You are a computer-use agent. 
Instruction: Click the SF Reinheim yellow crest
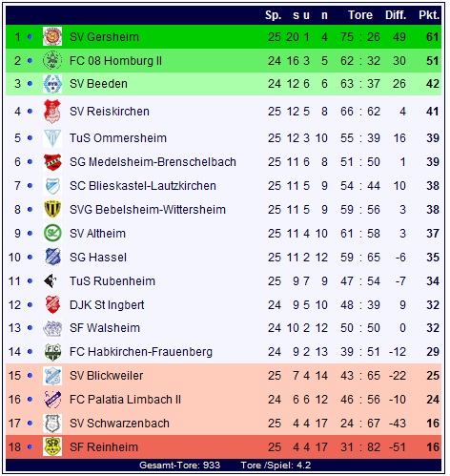(52, 446)
